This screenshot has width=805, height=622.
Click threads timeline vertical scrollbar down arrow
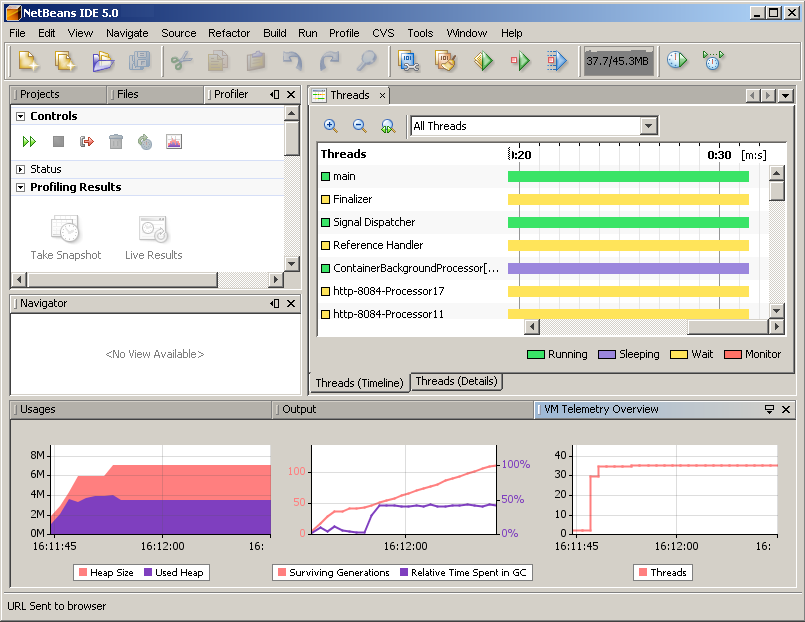776,310
